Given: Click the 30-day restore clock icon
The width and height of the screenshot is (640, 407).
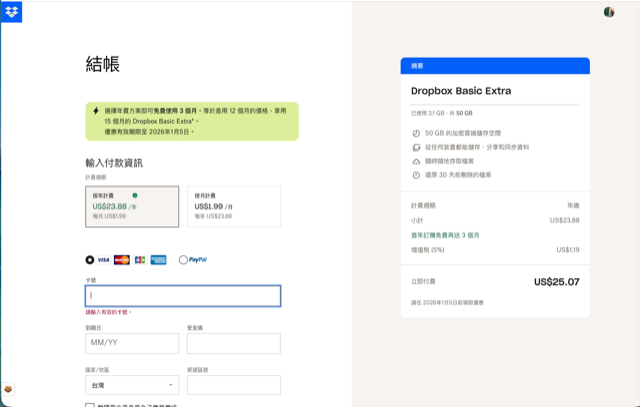Looking at the screenshot, I should click(x=416, y=175).
